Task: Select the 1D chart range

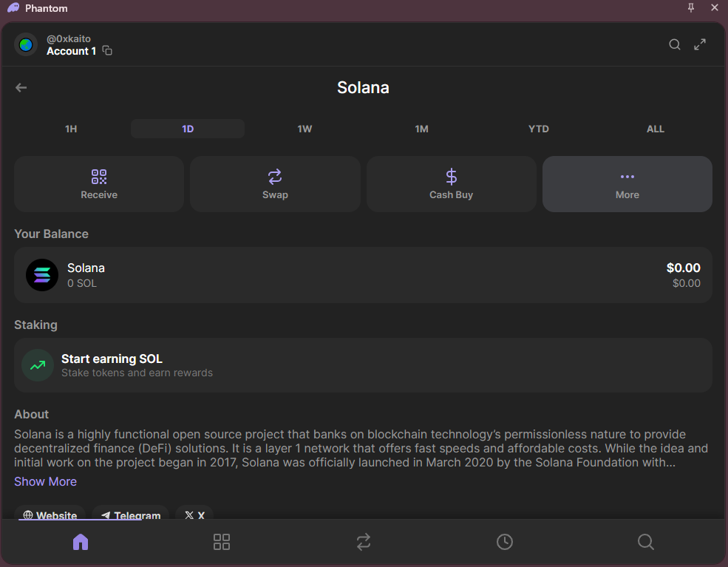Action: [x=188, y=129]
